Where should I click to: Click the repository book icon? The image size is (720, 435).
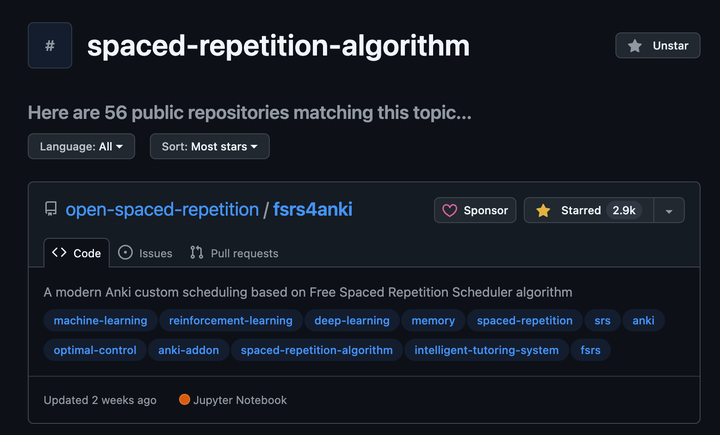[x=51, y=210]
